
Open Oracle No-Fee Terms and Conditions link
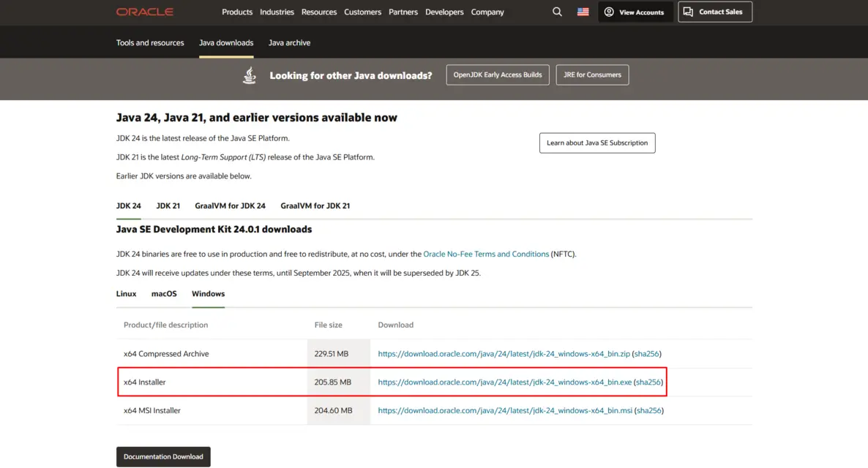click(x=486, y=254)
